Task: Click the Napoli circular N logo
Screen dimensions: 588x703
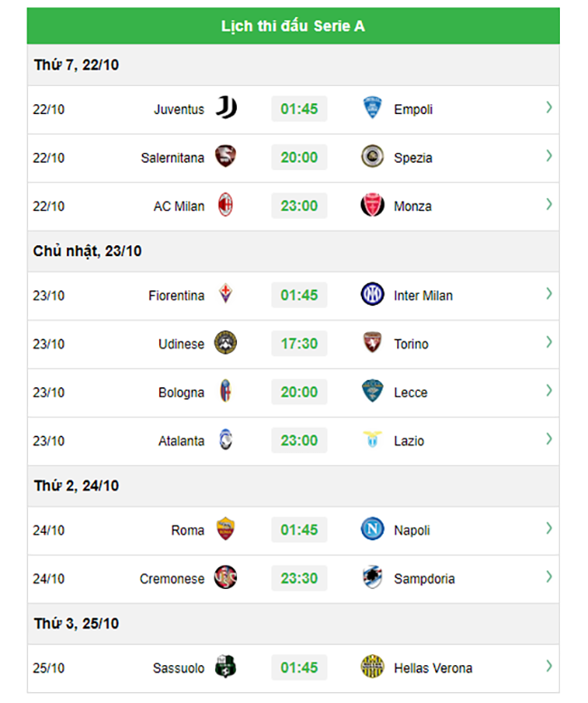Action: 372,529
